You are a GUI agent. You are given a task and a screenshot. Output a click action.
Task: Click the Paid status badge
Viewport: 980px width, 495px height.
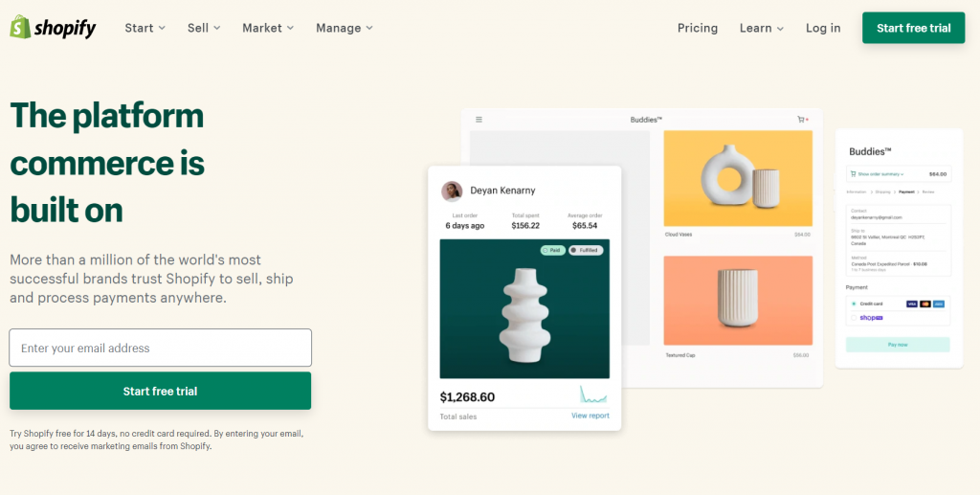pyautogui.click(x=552, y=250)
